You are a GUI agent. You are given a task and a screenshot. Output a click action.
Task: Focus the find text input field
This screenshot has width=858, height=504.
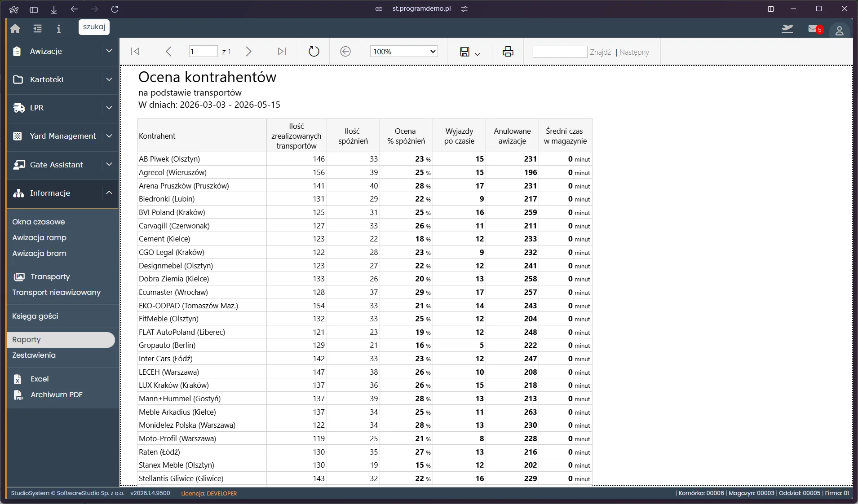click(x=560, y=52)
